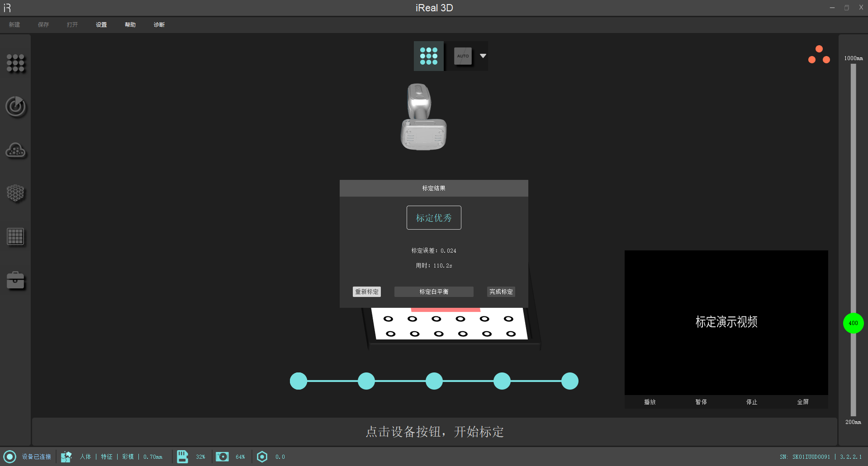Click the 点击设备按钮，开始标定 instruction bar

click(x=434, y=432)
